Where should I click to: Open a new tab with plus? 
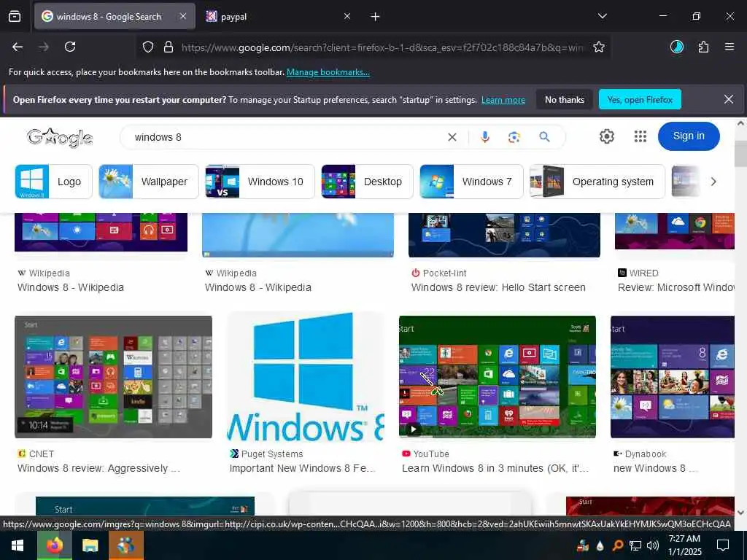coord(376,17)
